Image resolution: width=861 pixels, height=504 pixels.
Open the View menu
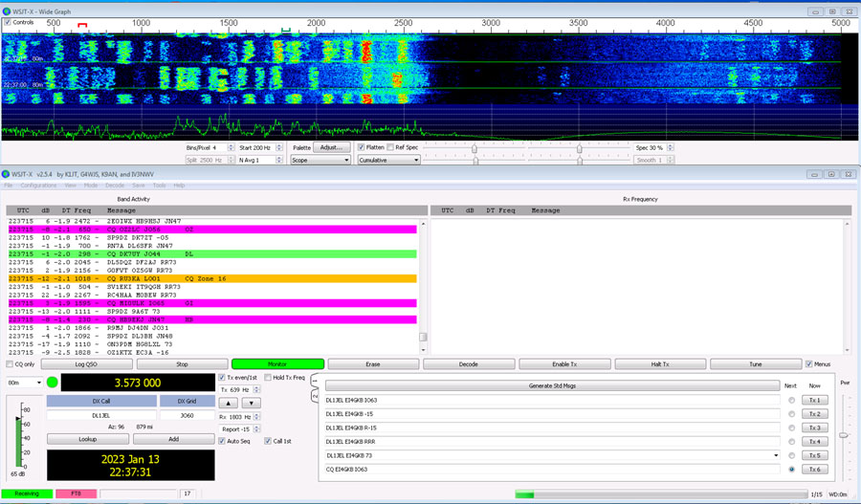pyautogui.click(x=70, y=186)
